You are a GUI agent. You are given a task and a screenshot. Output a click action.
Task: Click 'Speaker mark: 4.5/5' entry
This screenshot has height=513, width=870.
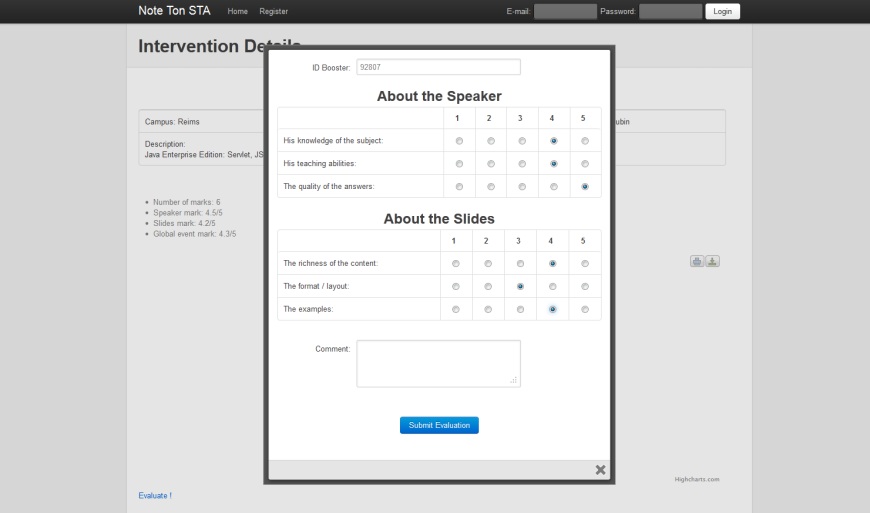(188, 212)
